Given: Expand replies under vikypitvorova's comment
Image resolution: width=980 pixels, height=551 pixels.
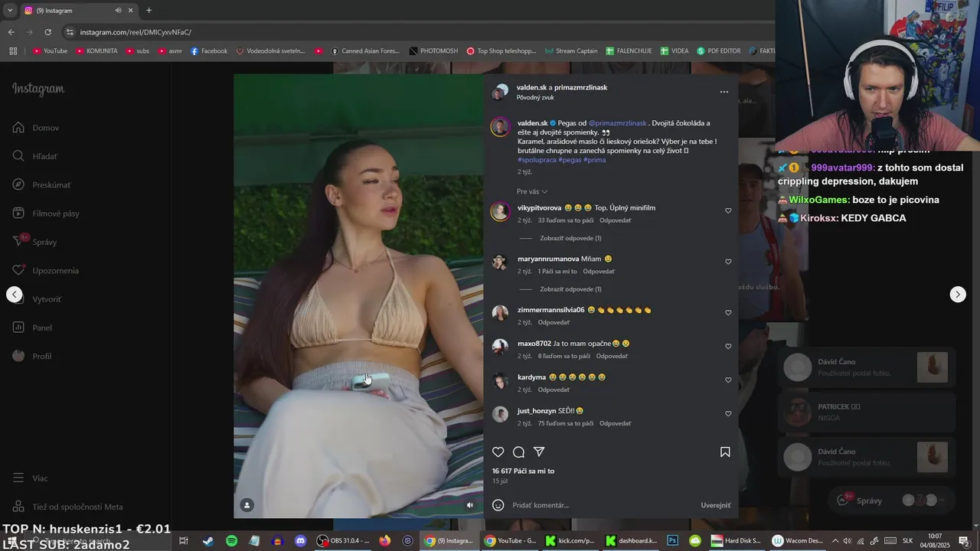Looking at the screenshot, I should tap(570, 238).
